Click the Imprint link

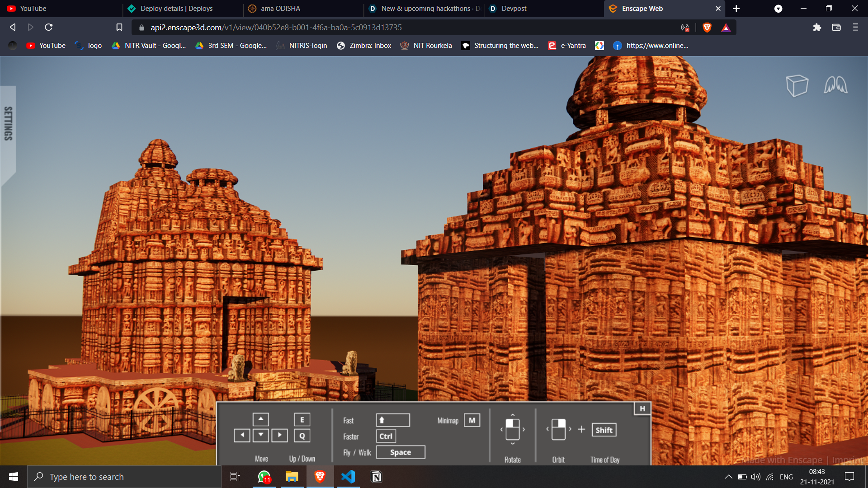(848, 460)
